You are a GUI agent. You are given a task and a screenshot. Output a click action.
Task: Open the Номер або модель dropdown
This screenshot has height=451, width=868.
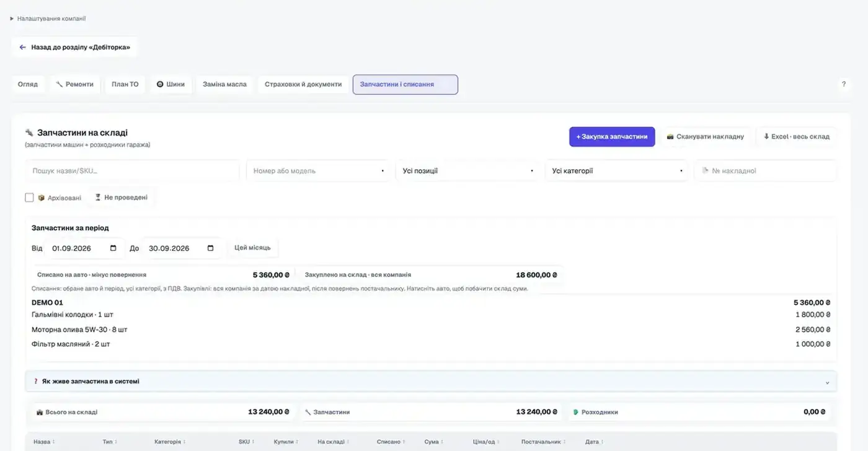318,171
